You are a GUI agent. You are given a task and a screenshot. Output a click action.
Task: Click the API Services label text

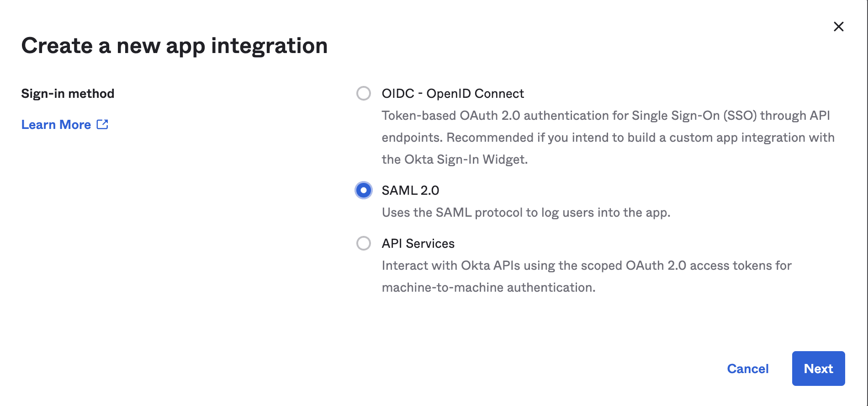coord(418,243)
